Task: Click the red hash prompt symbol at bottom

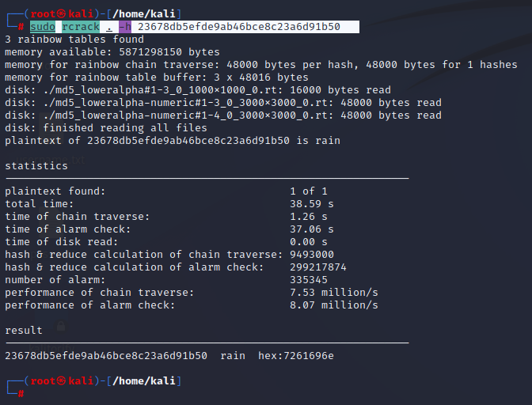Action: (x=21, y=393)
